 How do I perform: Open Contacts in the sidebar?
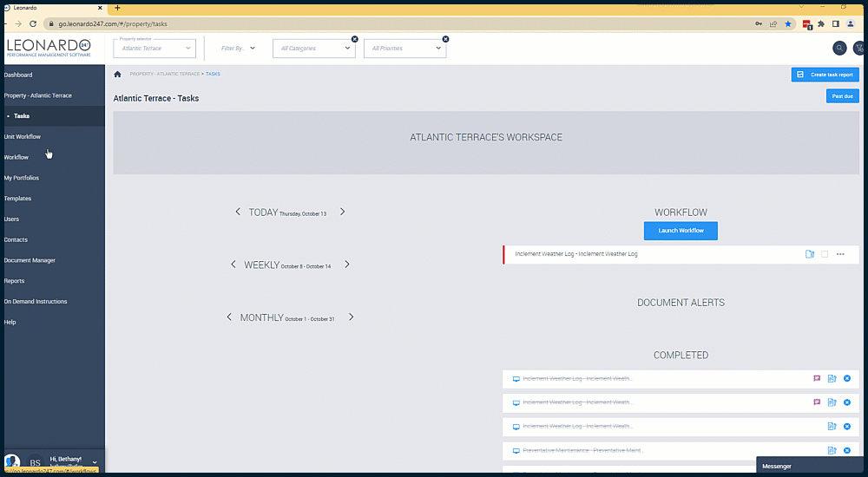coord(16,239)
